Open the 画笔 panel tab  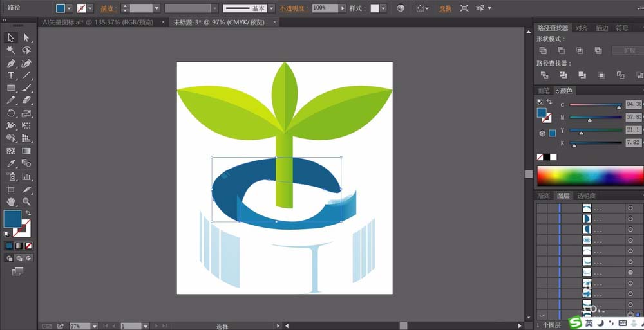point(544,91)
